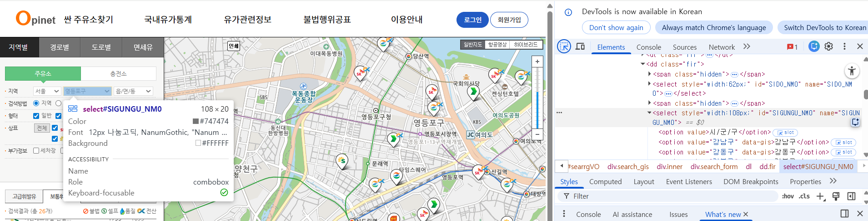
Task: Activate the DevTools element inspector icon
Action: click(x=564, y=46)
